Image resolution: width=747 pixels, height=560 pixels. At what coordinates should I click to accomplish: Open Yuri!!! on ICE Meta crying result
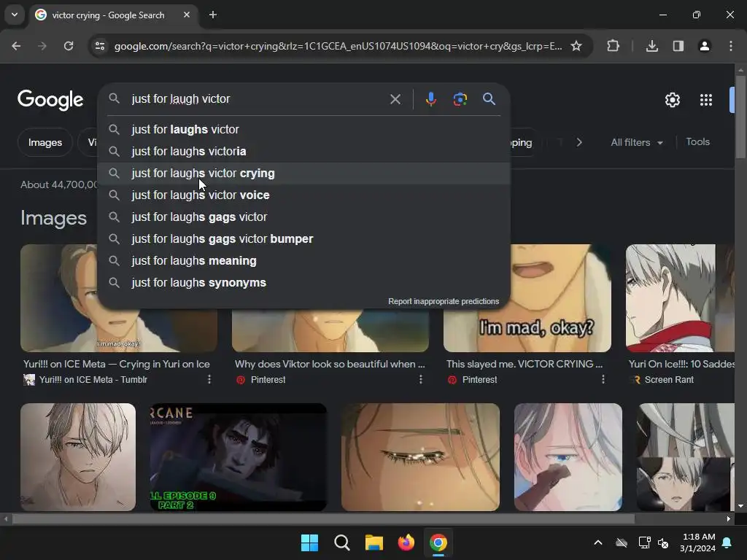tap(117, 365)
